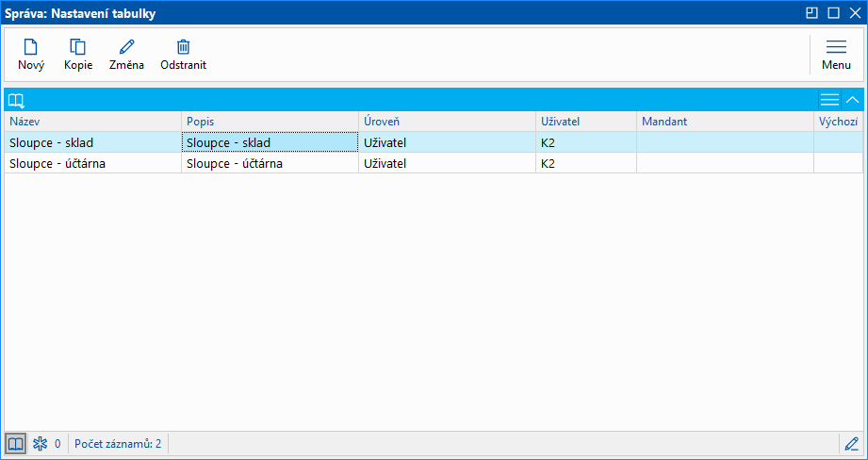Click the Výchozí column header
Viewport: 868px width, 460px height.
click(838, 122)
